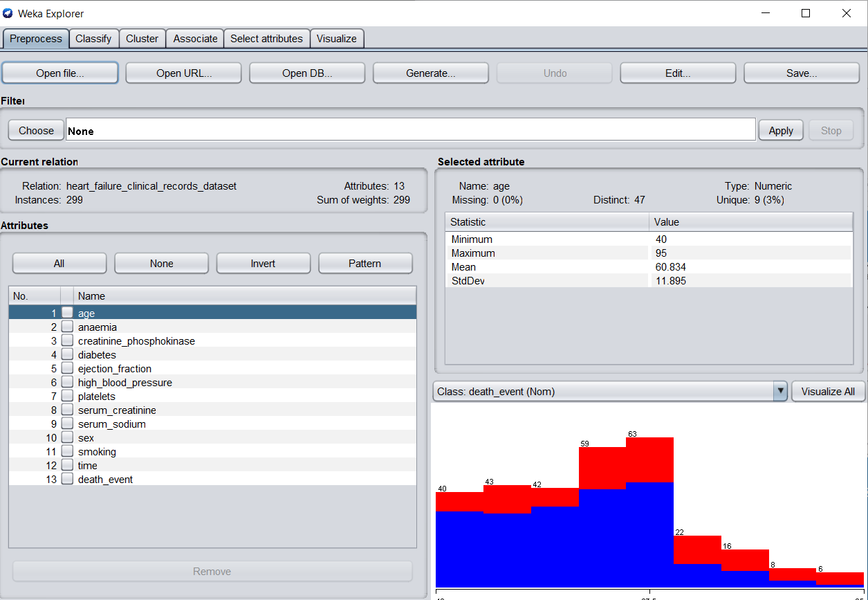Open the dataset editor with Edit...
868x600 pixels.
(x=678, y=73)
